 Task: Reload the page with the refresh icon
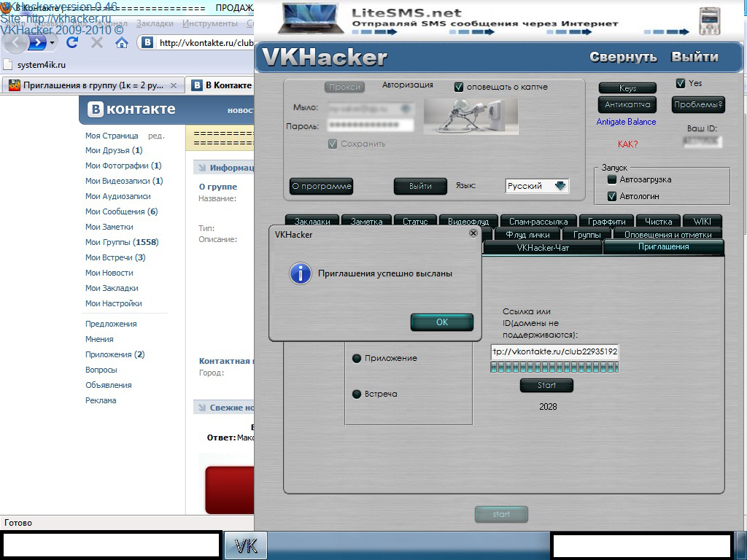pyautogui.click(x=72, y=43)
